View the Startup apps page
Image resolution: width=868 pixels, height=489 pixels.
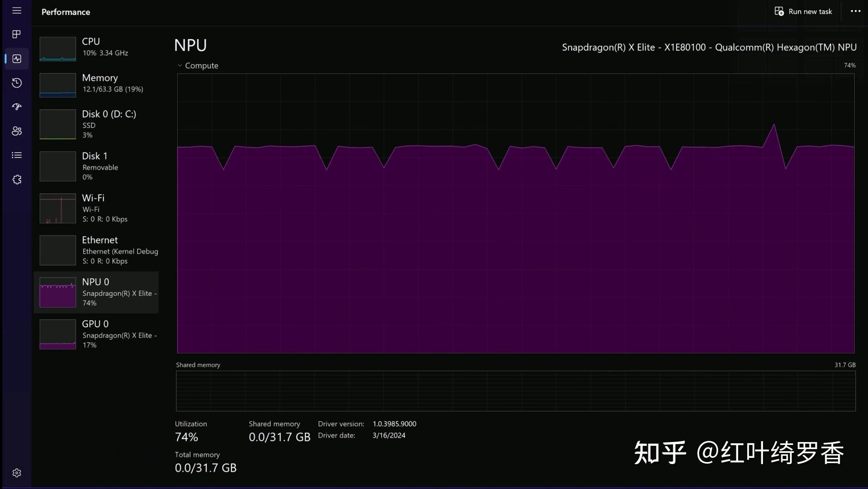pyautogui.click(x=17, y=106)
